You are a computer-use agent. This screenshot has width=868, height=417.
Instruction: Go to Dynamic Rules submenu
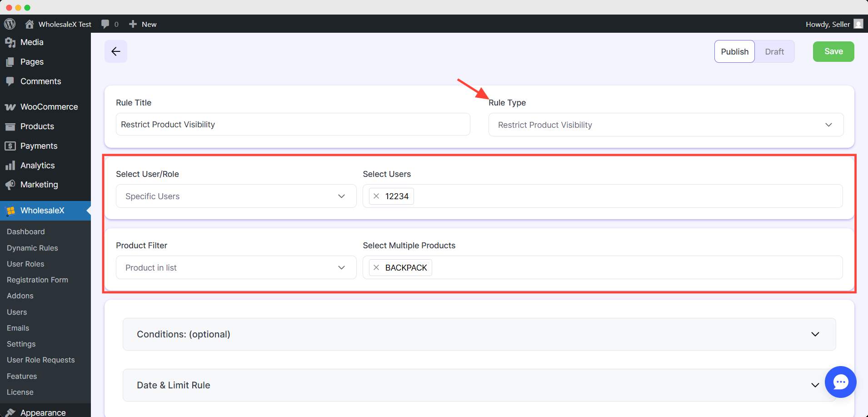pos(32,248)
